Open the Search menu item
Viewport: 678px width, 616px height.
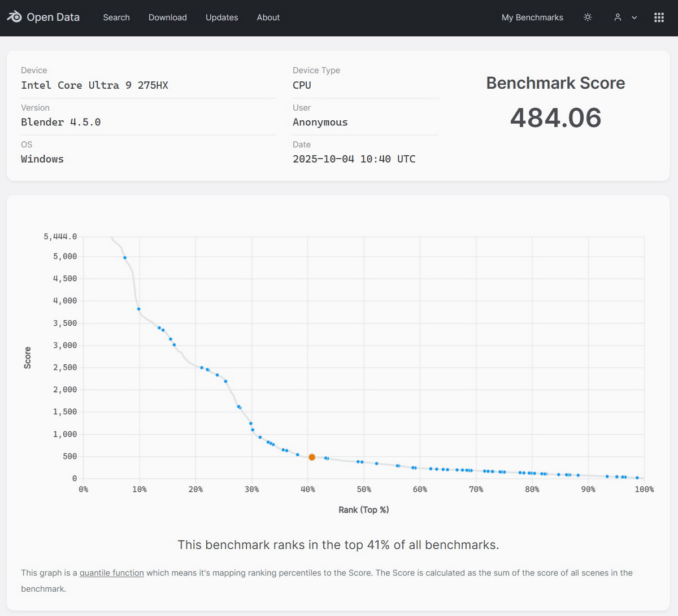[116, 18]
